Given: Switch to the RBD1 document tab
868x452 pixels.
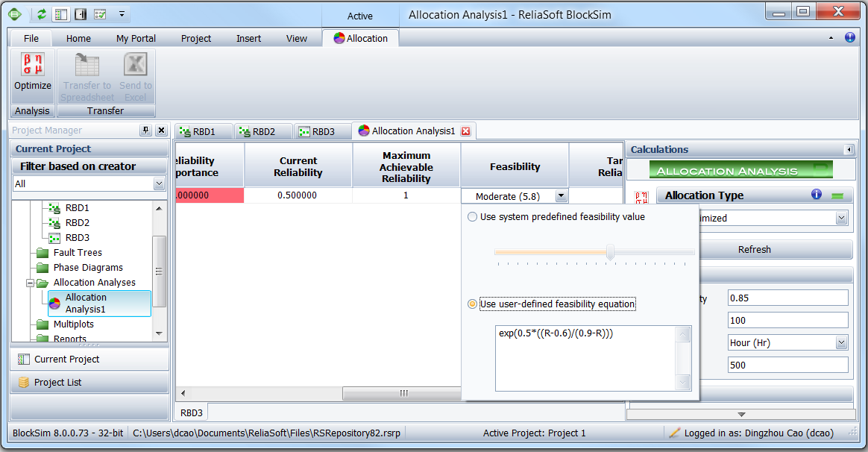Looking at the screenshot, I should pyautogui.click(x=203, y=132).
